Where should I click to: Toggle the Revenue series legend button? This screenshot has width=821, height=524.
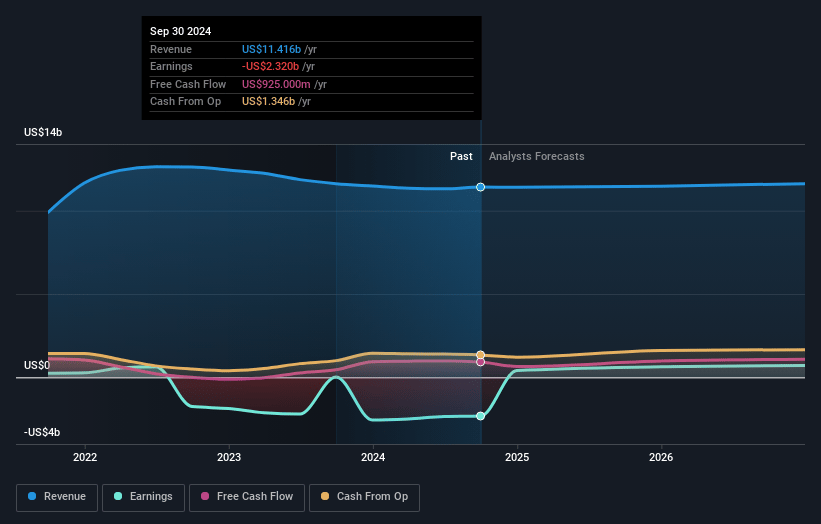tap(57, 497)
